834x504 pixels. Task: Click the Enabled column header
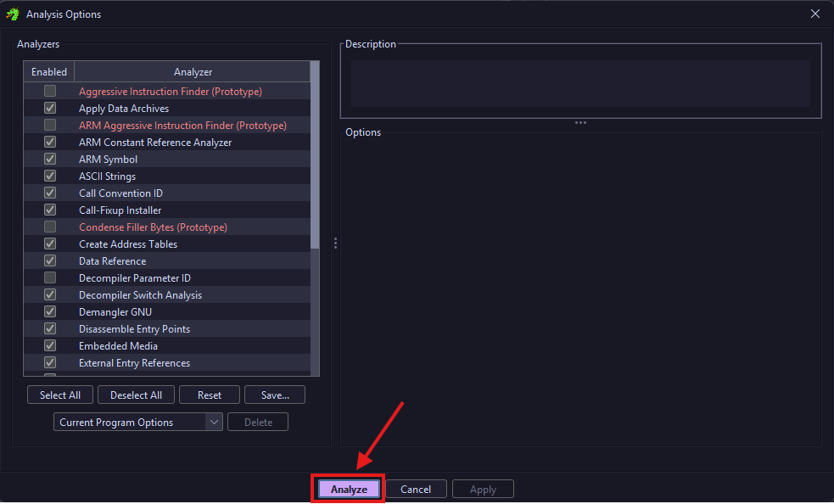[x=49, y=72]
